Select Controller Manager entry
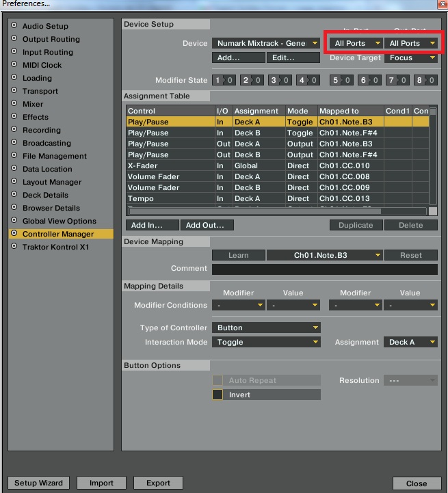Screen dimensions: 448x493 [61, 234]
